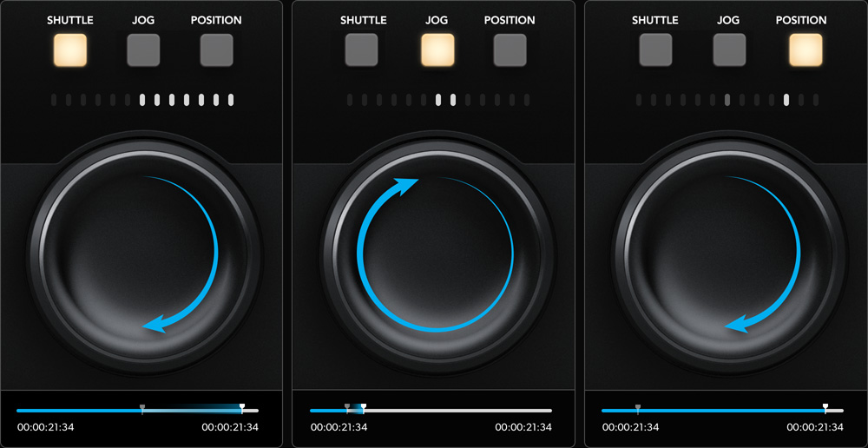Click the blue progress bar in the right panel

729,411
